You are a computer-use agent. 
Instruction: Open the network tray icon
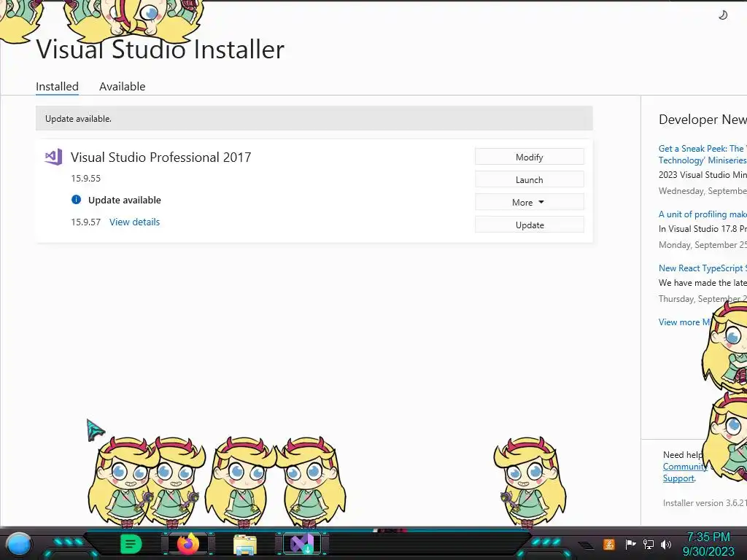pos(649,544)
